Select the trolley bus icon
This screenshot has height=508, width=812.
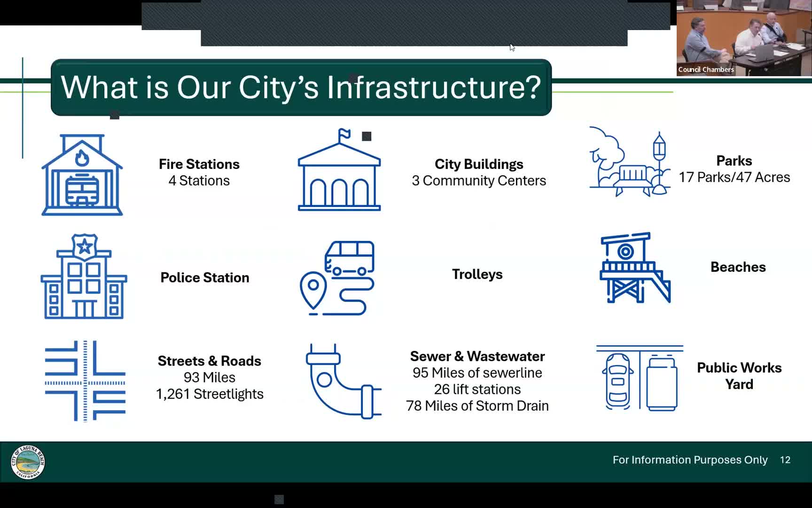pos(337,278)
